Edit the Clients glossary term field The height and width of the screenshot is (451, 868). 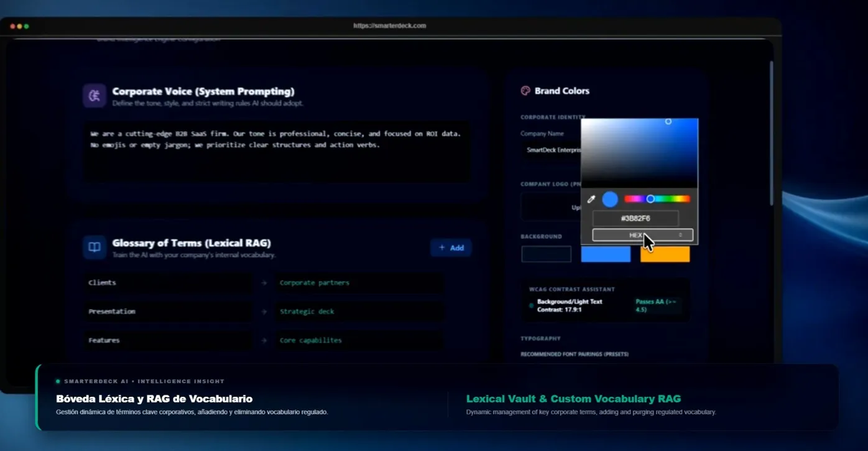168,283
